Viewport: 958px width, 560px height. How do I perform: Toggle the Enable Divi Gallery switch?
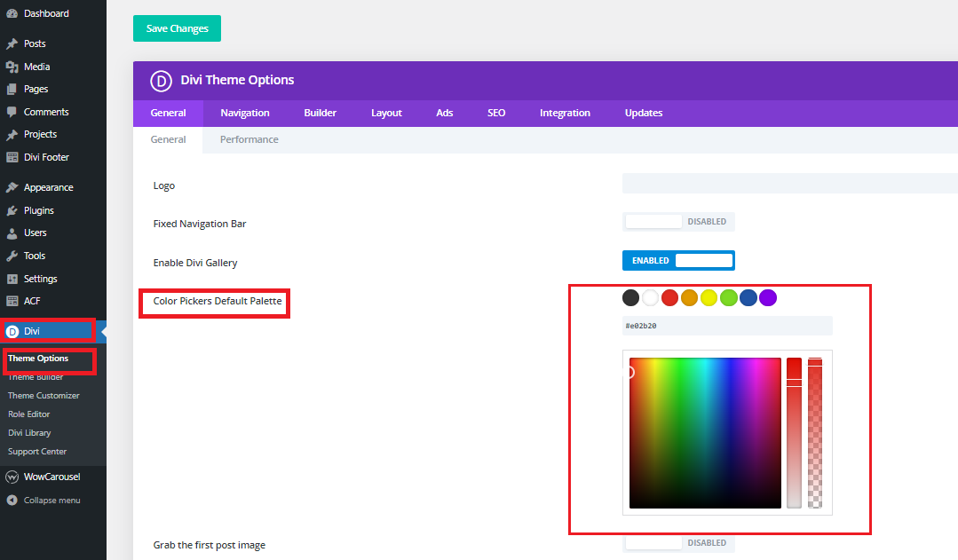(678, 261)
